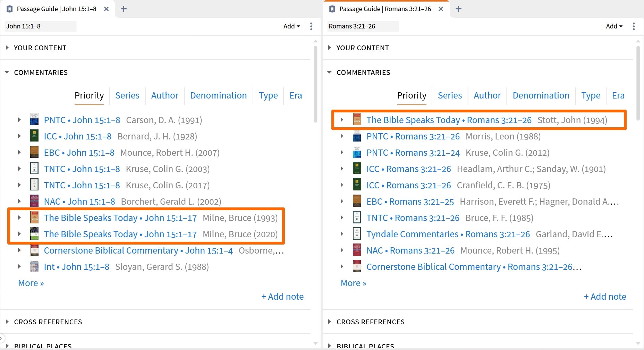Image resolution: width=644 pixels, height=350 pixels.
Task: Click the Int John Sloyan book cover icon
Action: coord(34,267)
